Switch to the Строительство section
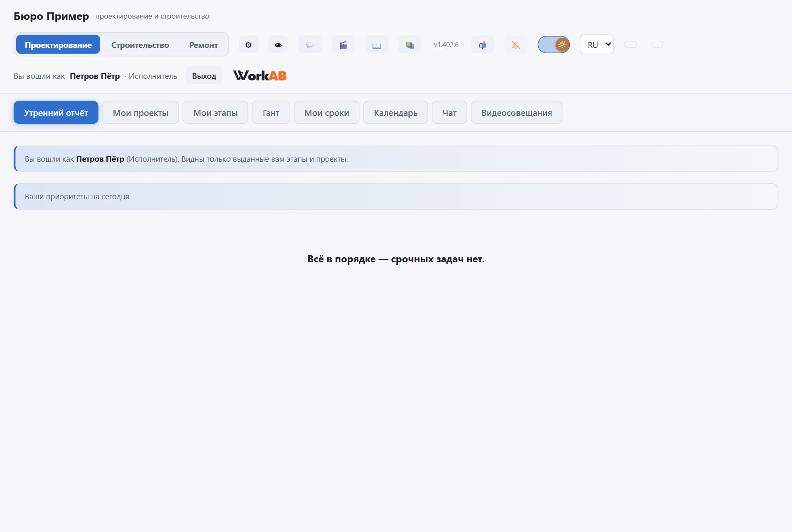 pyautogui.click(x=140, y=45)
